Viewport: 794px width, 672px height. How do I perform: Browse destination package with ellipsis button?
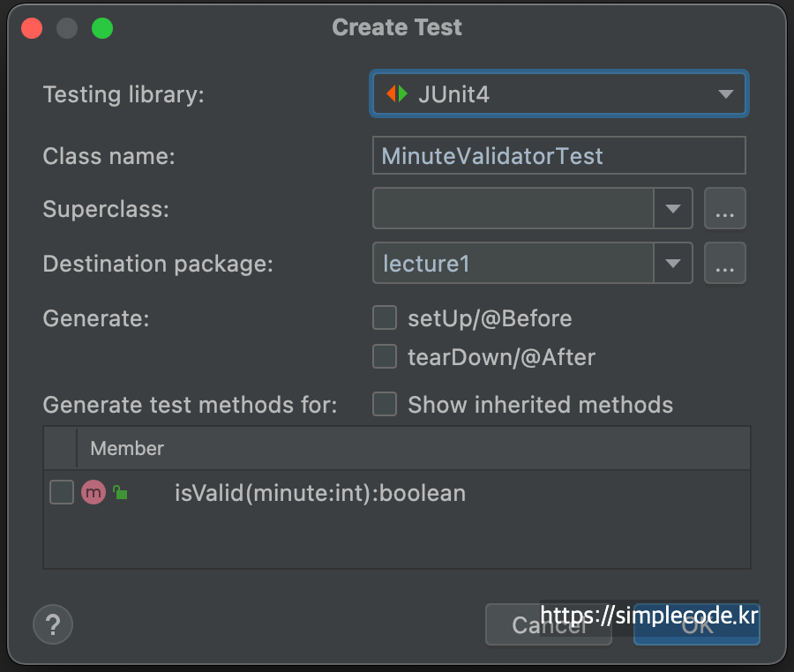[x=724, y=264]
